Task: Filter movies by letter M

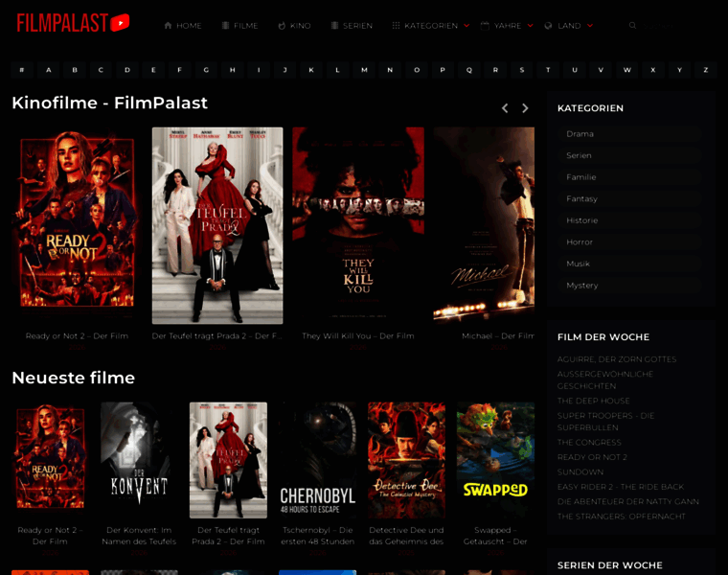Action: [364, 70]
